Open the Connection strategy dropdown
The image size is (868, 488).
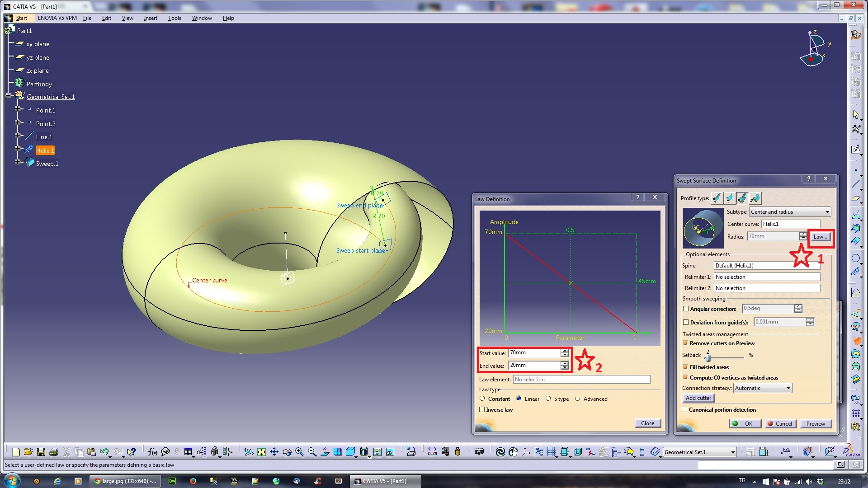788,388
